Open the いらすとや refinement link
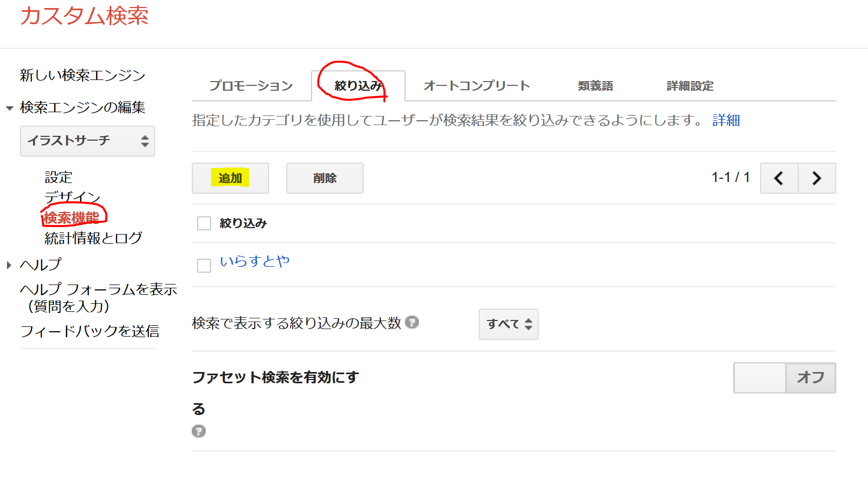The width and height of the screenshot is (868, 481). tap(255, 261)
